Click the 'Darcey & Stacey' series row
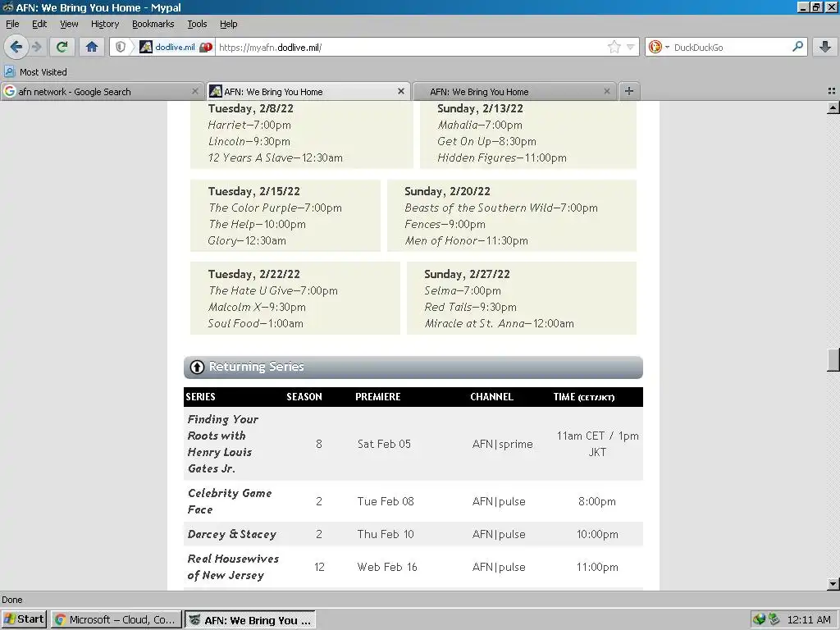The image size is (840, 630). coord(413,534)
